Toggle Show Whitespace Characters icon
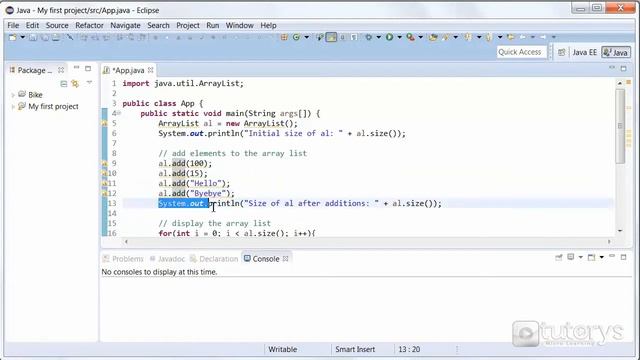This screenshot has width=640, height=360. (354, 37)
